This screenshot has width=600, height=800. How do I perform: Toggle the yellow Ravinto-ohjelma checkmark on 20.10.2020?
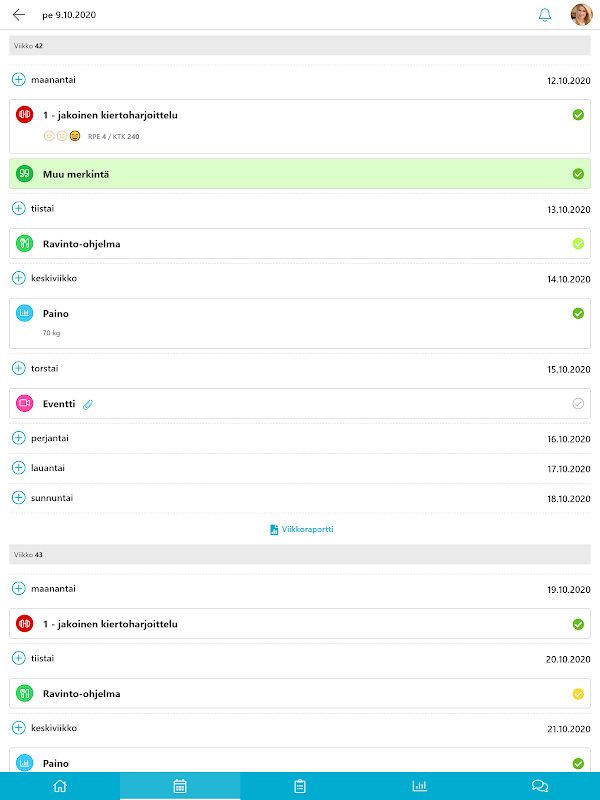[578, 694]
